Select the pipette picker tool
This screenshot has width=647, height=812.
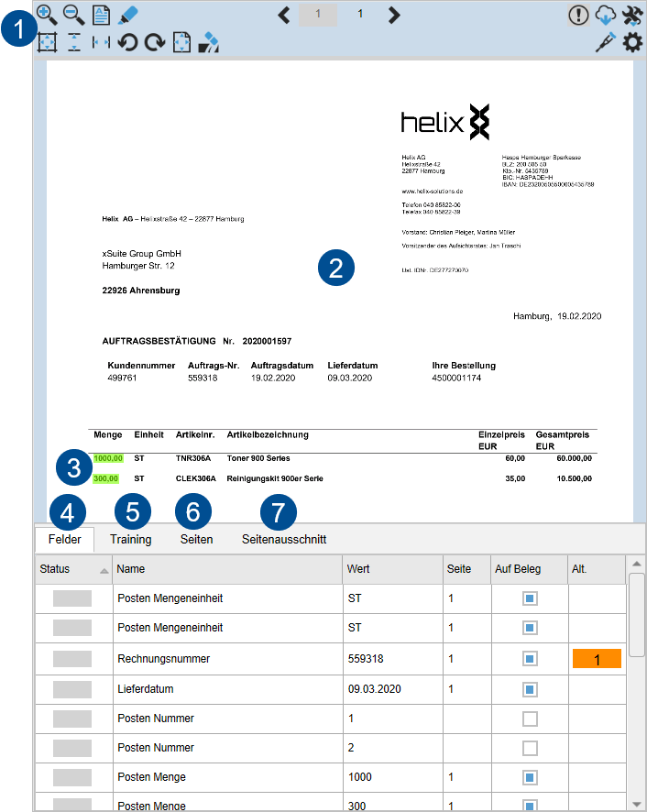[606, 42]
